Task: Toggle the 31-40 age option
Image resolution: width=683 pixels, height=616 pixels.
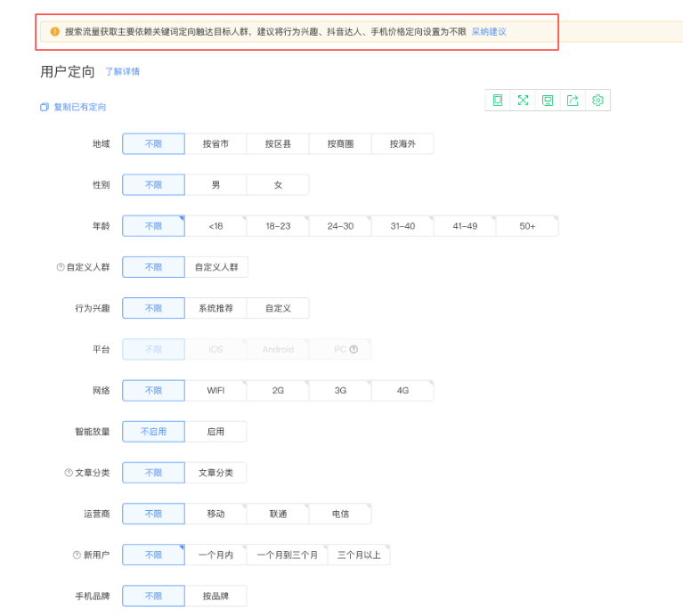Action: tap(402, 226)
